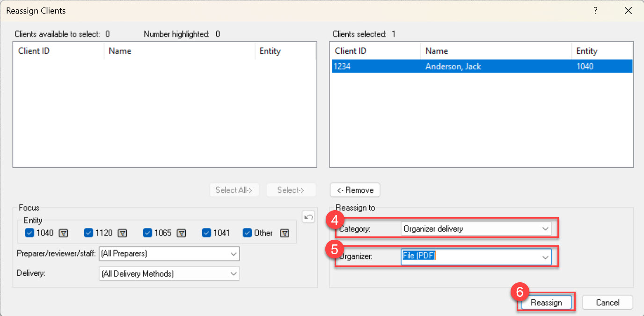Uncheck the 1040 entity checkbox

pyautogui.click(x=29, y=233)
